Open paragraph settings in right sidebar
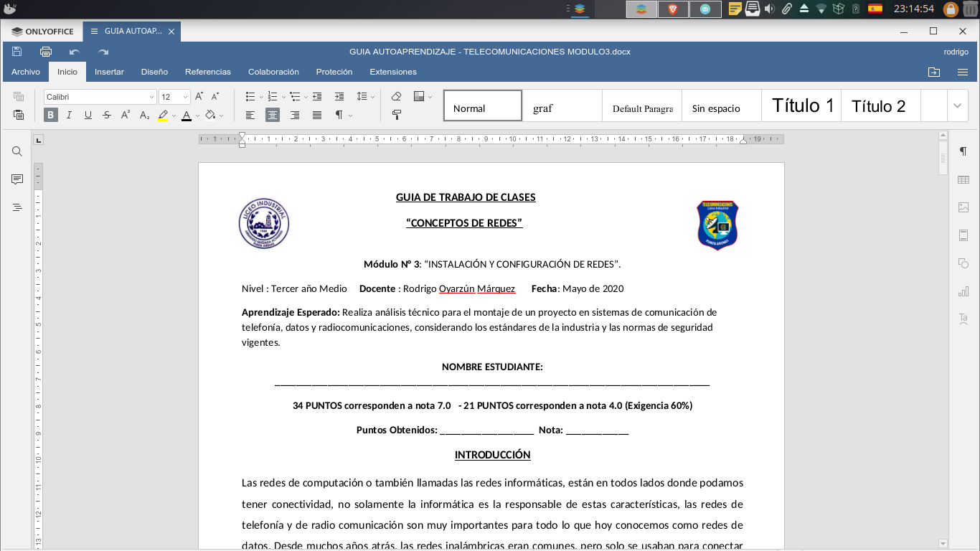 [x=963, y=151]
